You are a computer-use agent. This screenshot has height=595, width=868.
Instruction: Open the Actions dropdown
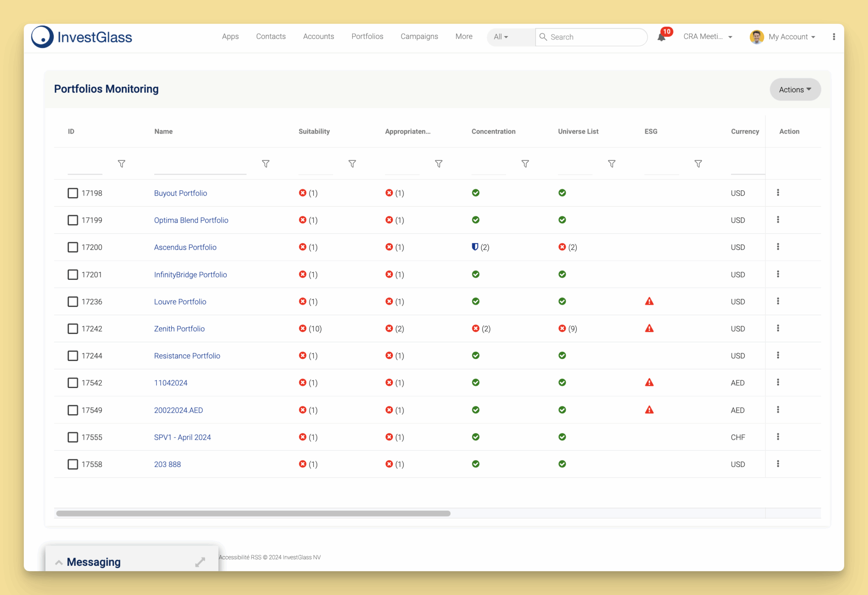[795, 89]
